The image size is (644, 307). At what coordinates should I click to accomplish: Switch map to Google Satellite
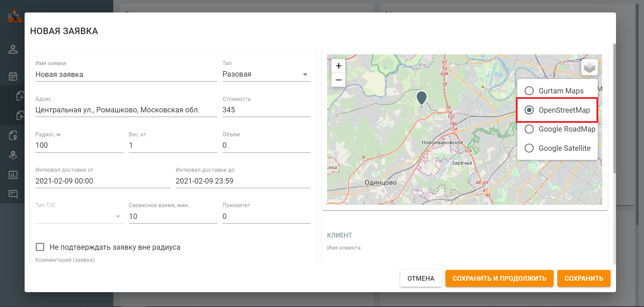click(529, 148)
